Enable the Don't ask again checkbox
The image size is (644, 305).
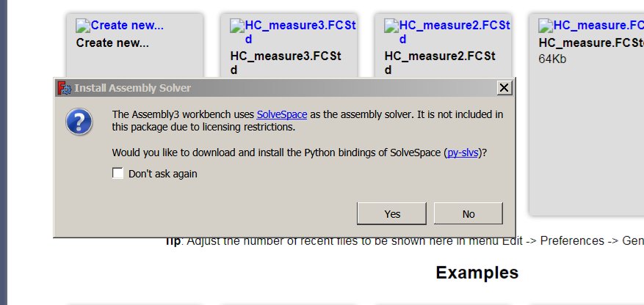tap(118, 174)
